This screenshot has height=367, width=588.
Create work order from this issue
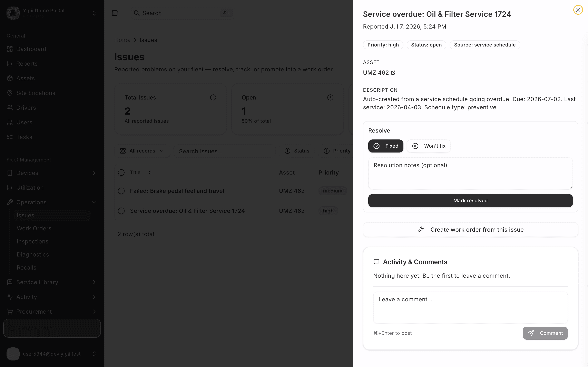tap(470, 230)
